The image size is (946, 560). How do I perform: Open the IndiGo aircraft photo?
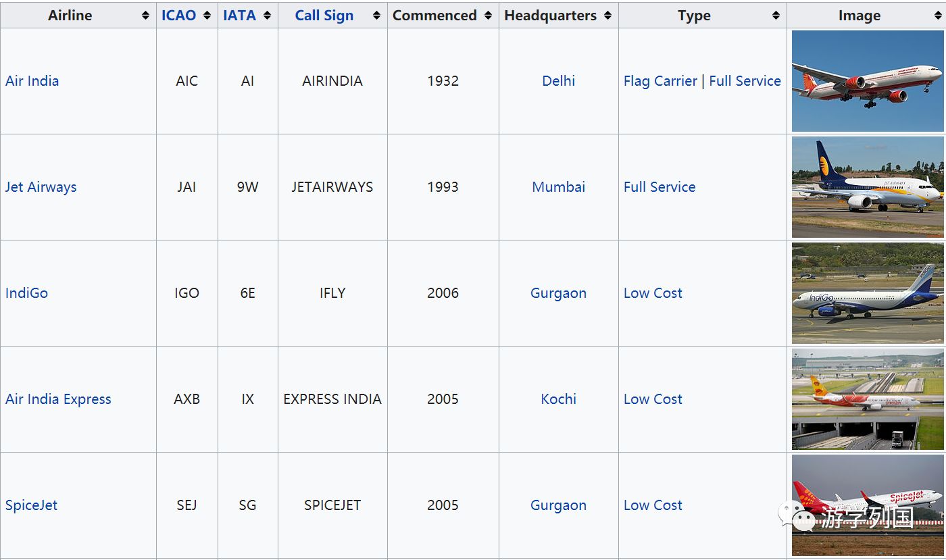point(867,293)
